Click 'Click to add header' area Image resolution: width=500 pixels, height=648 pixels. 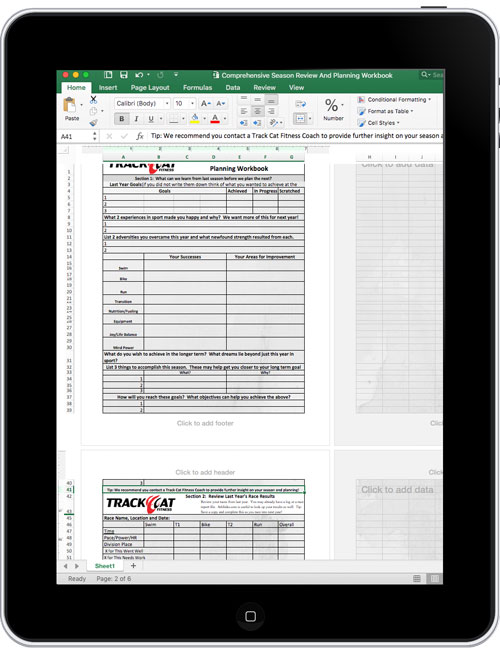205,472
